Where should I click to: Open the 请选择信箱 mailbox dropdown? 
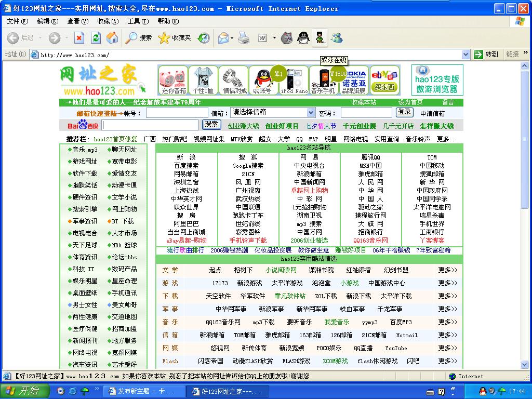(x=273, y=112)
